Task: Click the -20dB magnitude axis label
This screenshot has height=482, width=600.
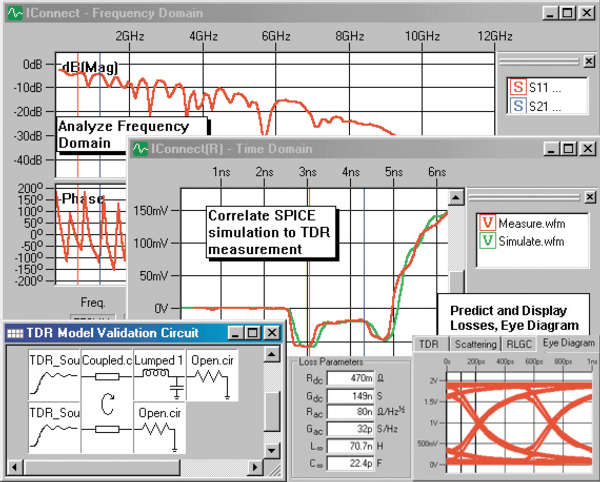Action: click(28, 111)
